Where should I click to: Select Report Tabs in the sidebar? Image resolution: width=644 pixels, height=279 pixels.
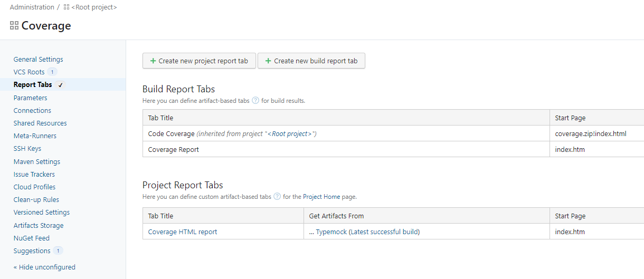(x=33, y=84)
